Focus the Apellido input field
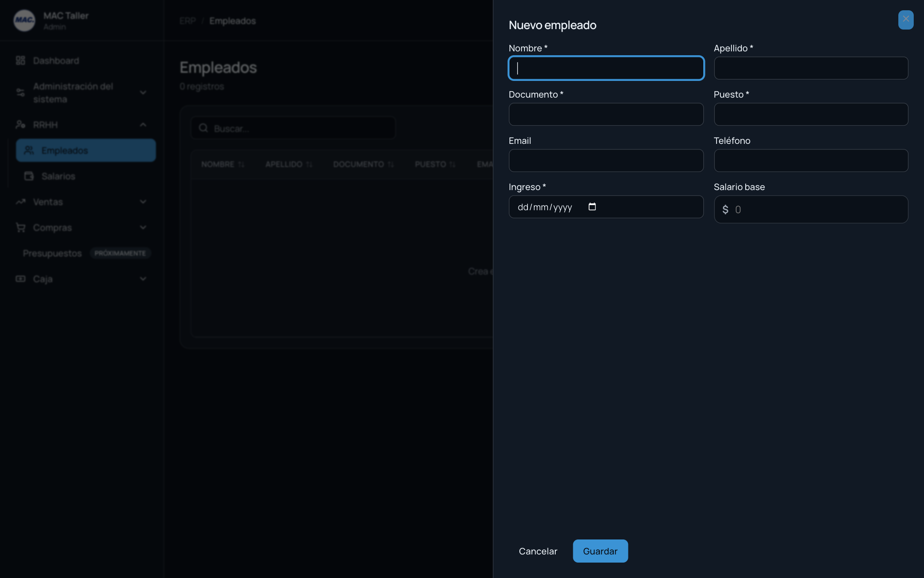924x578 pixels. click(811, 68)
